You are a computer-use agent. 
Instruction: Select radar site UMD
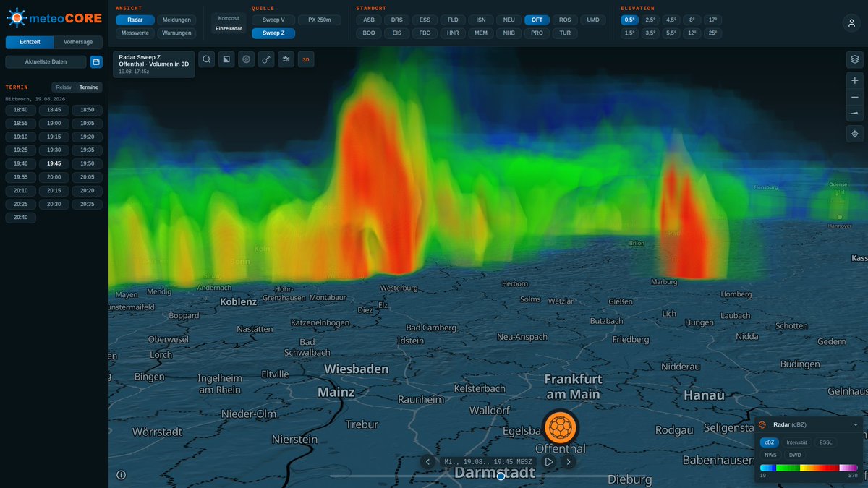593,20
